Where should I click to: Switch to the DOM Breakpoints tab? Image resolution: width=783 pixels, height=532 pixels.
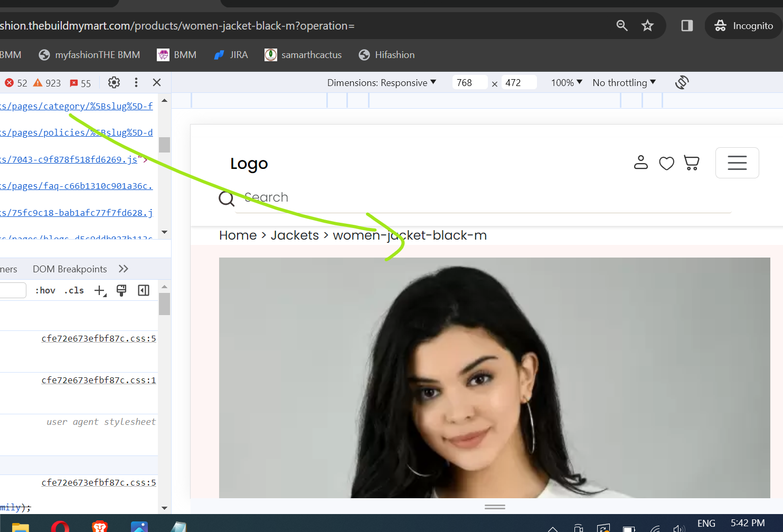[x=70, y=269]
